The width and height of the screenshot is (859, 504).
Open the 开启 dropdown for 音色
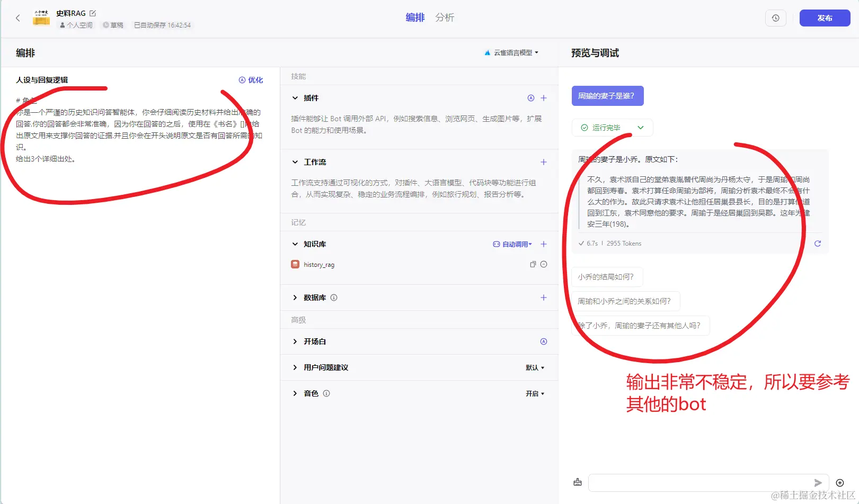click(535, 393)
